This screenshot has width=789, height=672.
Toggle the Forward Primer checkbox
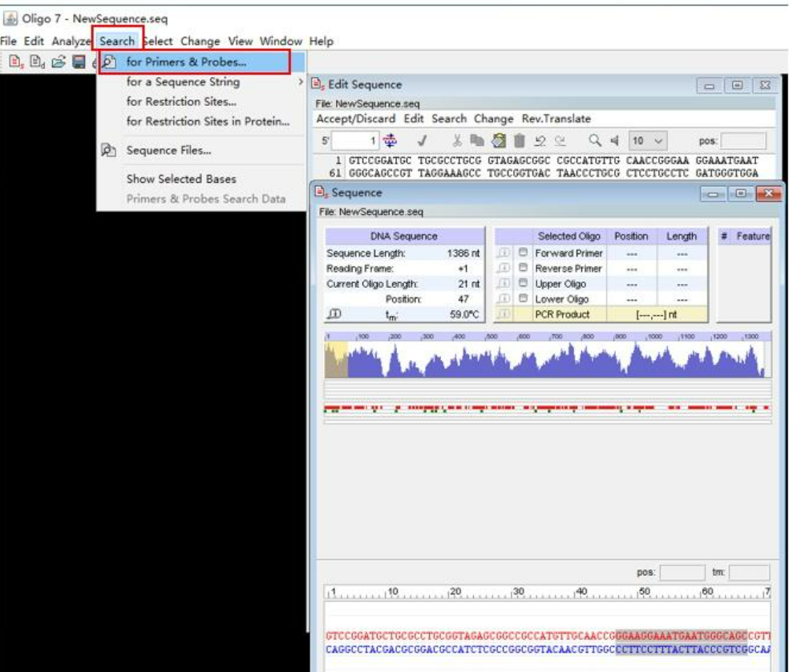click(524, 252)
